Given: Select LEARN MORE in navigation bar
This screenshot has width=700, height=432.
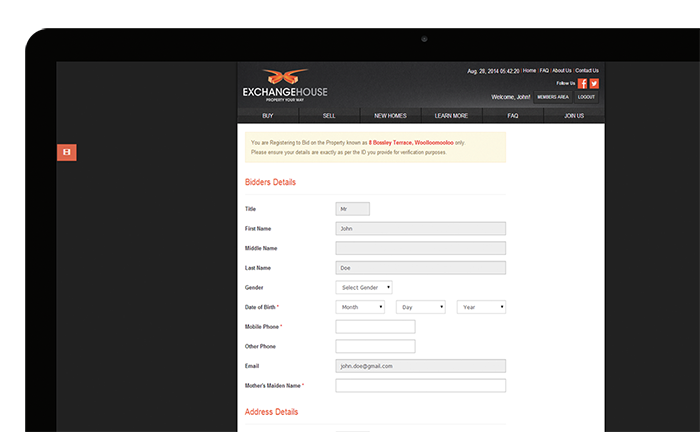Looking at the screenshot, I should coord(451,116).
